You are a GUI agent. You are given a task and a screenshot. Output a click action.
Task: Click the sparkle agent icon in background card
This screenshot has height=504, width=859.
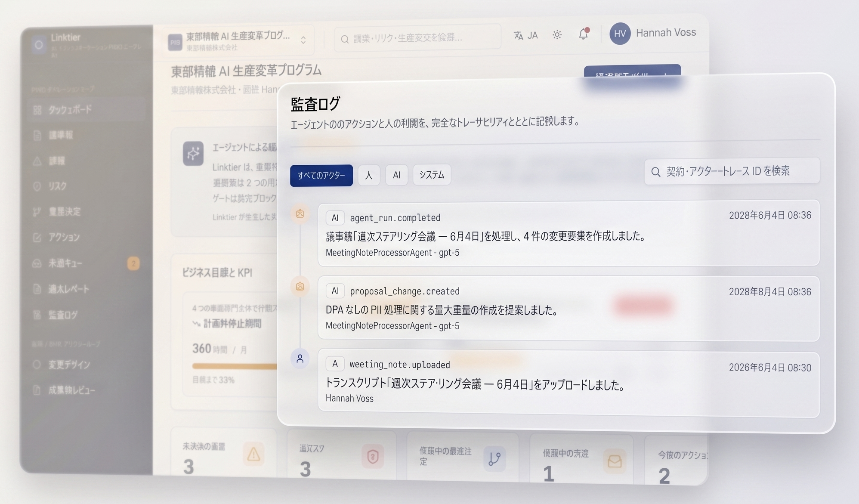pyautogui.click(x=193, y=153)
